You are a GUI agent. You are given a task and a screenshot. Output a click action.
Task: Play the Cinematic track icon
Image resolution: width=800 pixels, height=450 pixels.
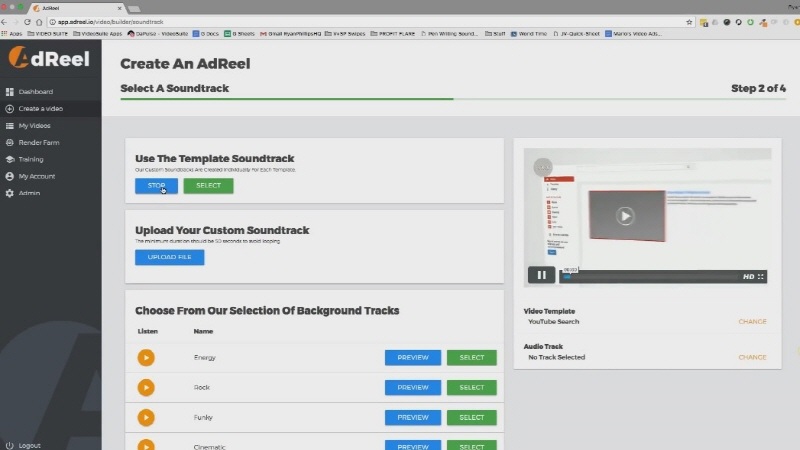click(x=146, y=445)
